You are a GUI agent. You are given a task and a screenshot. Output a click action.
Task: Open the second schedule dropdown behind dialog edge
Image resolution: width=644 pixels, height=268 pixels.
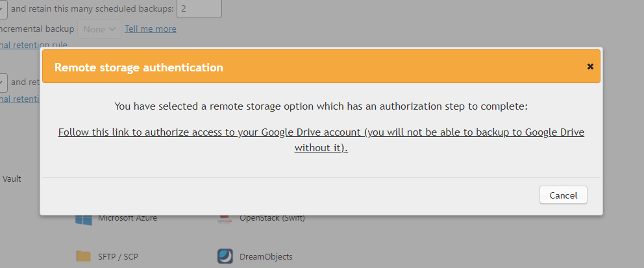pos(3,82)
